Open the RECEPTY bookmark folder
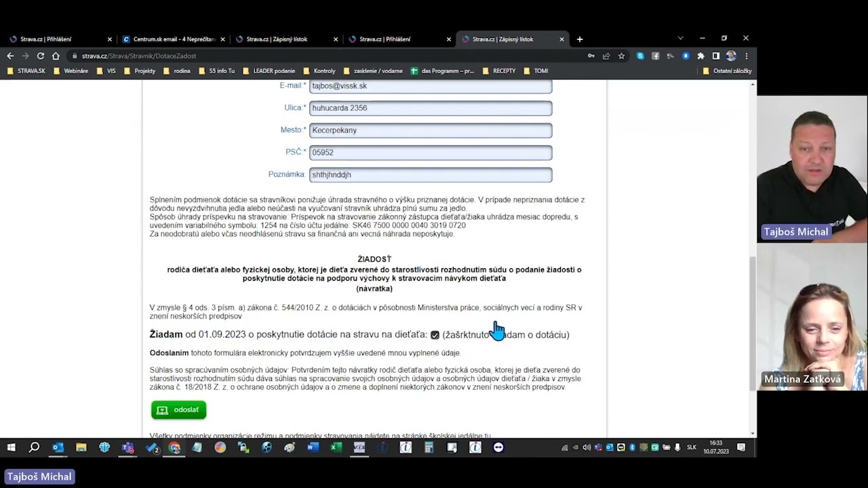Screen dimensions: 868x488 (499, 70)
